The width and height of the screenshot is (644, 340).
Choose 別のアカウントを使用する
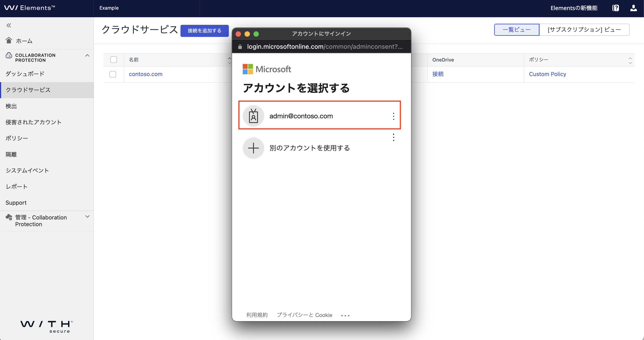click(x=309, y=148)
